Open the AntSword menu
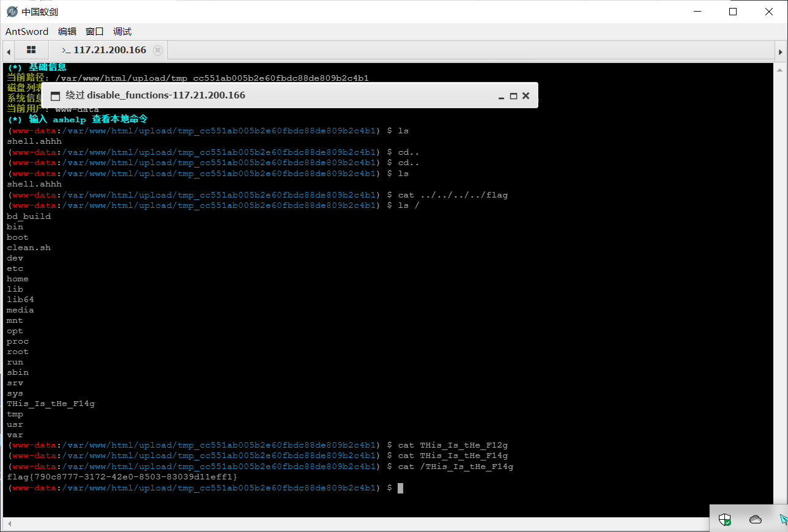 tap(27, 32)
